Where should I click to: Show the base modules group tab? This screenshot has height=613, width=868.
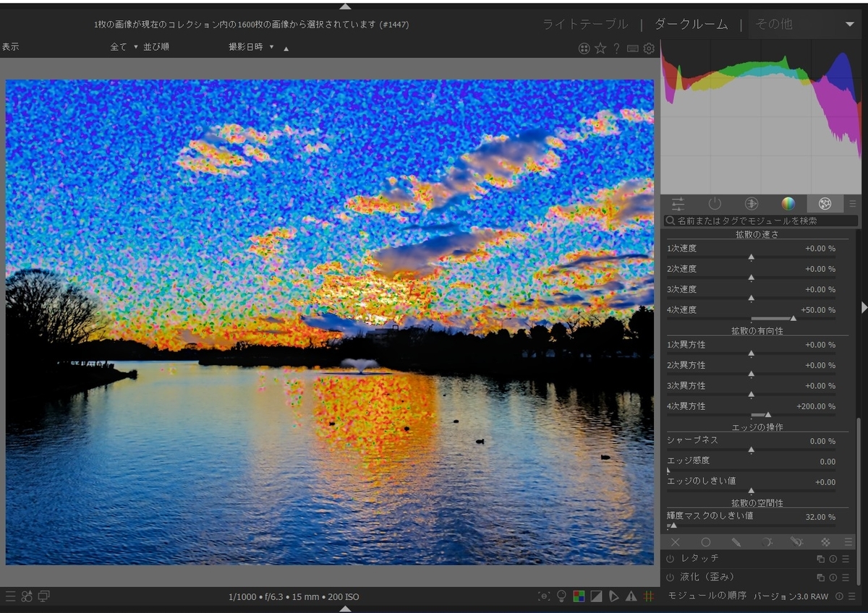752,204
